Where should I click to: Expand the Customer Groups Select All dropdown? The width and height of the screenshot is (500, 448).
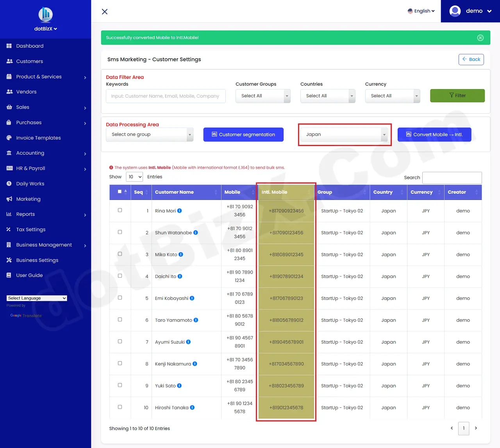pos(262,96)
